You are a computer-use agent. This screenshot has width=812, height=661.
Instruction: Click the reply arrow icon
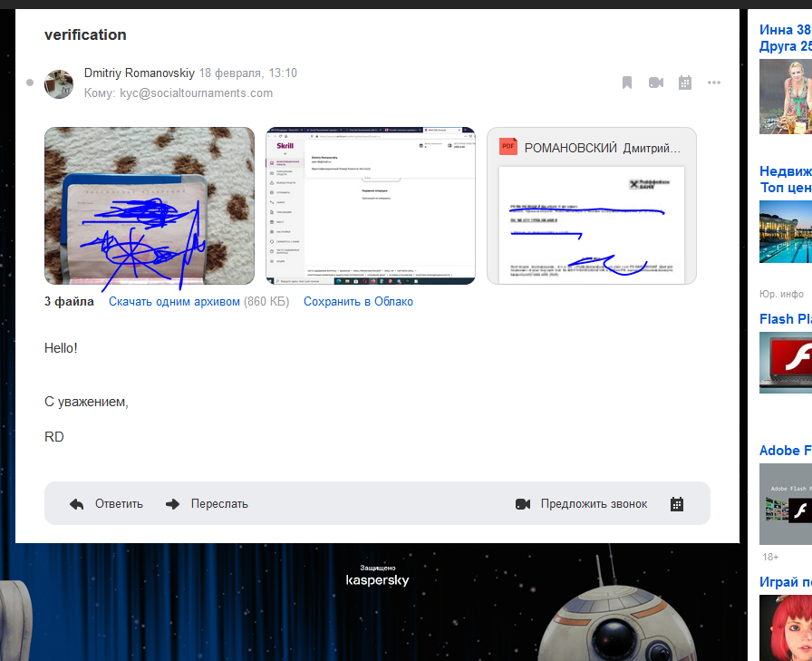[77, 504]
